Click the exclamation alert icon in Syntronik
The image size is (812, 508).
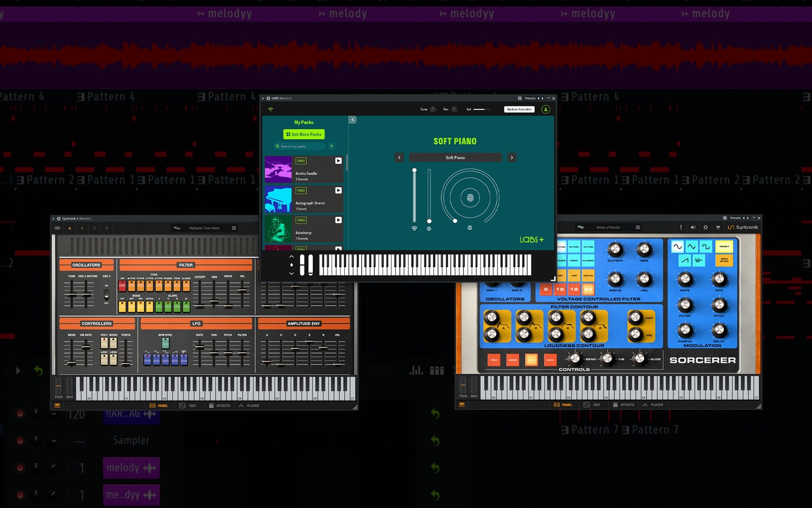681,227
